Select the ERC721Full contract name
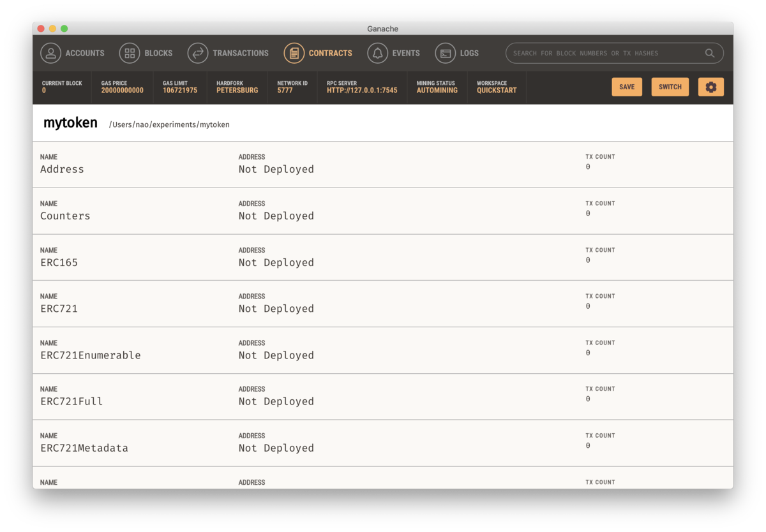Image resolution: width=766 pixels, height=532 pixels. [x=71, y=401]
